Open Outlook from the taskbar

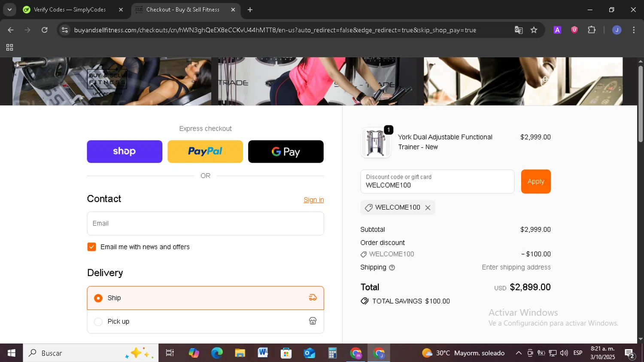[x=309, y=353]
